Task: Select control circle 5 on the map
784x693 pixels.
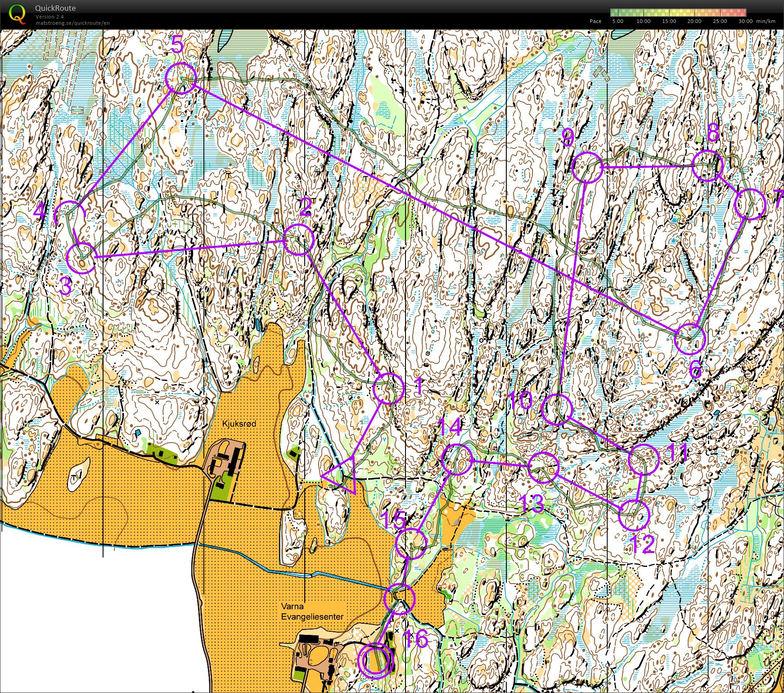Action: [180, 78]
